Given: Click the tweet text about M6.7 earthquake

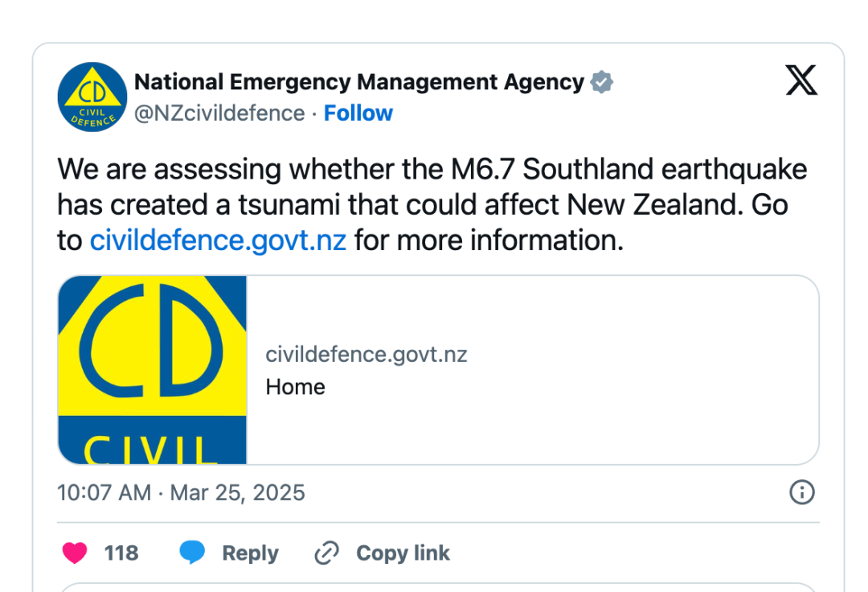Looking at the screenshot, I should coord(432,205).
